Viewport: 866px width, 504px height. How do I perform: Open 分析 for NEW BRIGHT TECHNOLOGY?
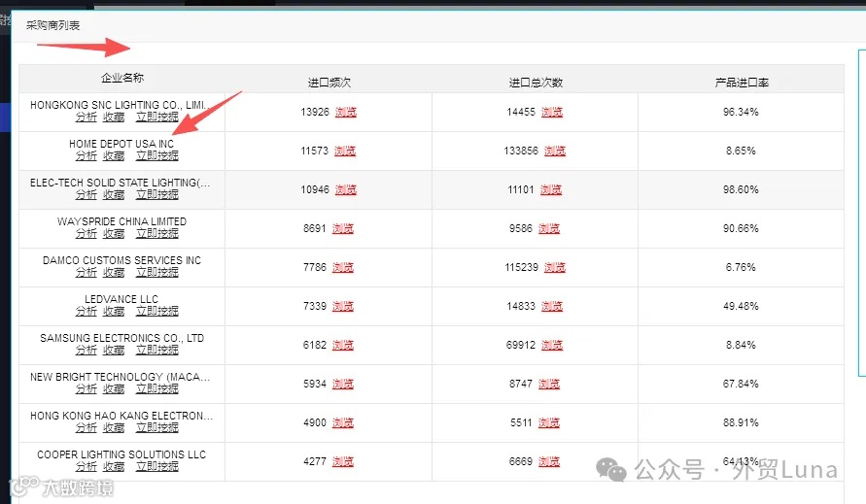87,388
